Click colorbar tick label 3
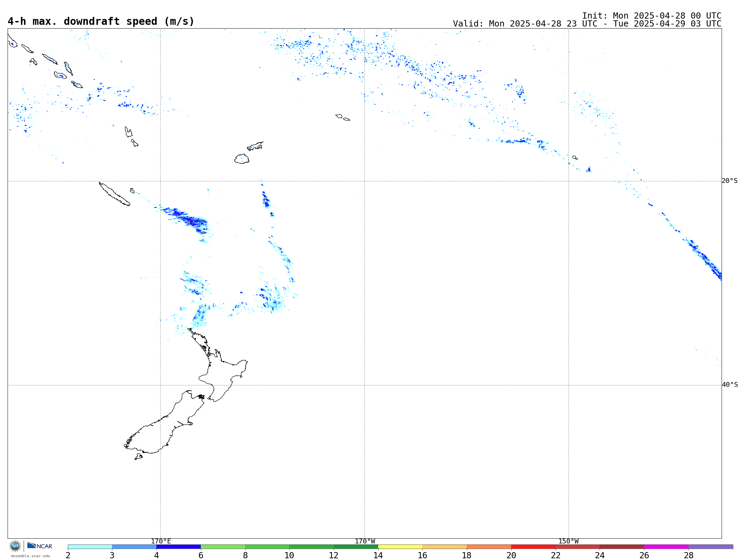 (112, 555)
